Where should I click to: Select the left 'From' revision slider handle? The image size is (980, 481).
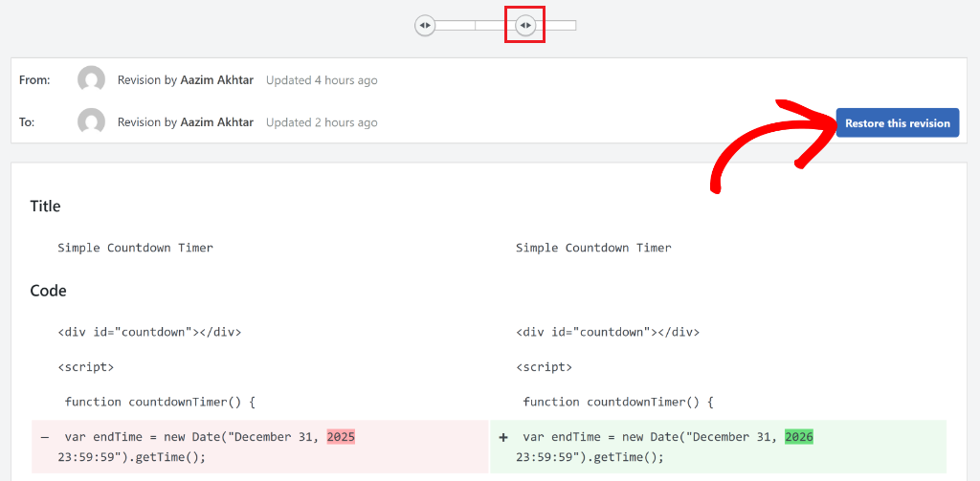[x=425, y=26]
